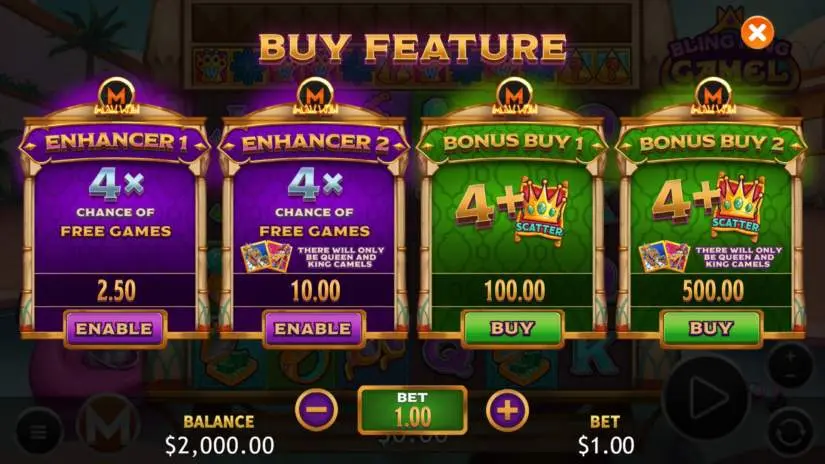This screenshot has height=464, width=825.
Task: Click the camel cards icon in Enhancer 2
Action: [266, 257]
